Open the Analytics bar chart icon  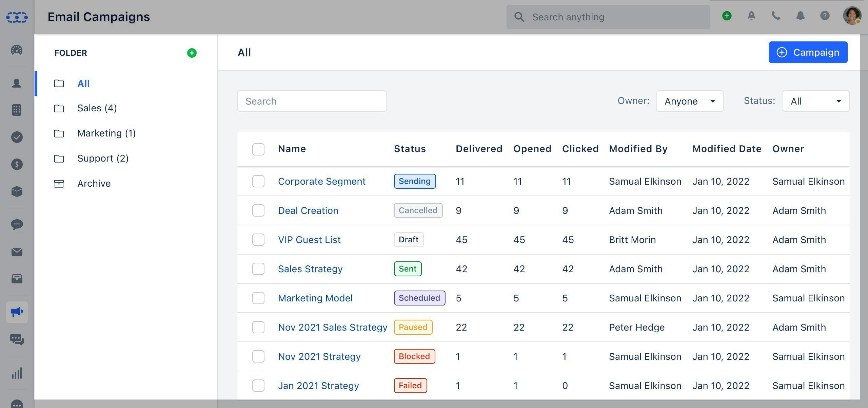click(17, 373)
